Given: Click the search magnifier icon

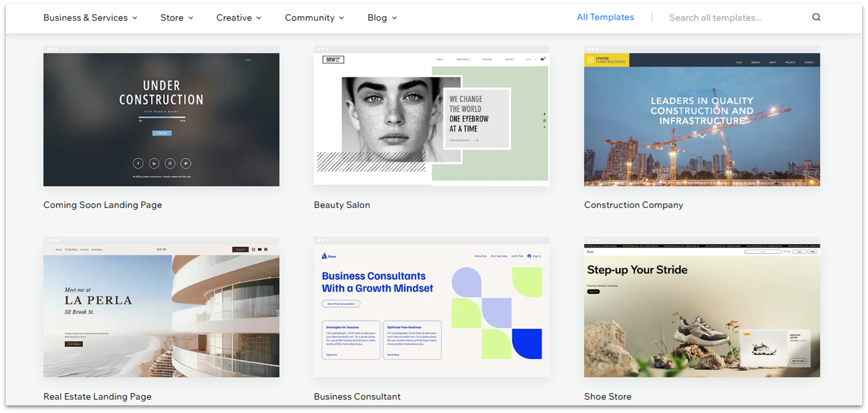Looking at the screenshot, I should [x=816, y=18].
